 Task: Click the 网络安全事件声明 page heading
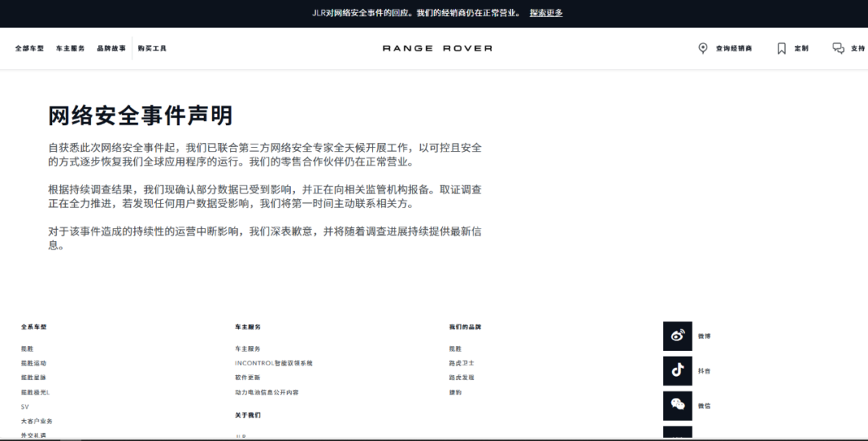[x=141, y=116]
